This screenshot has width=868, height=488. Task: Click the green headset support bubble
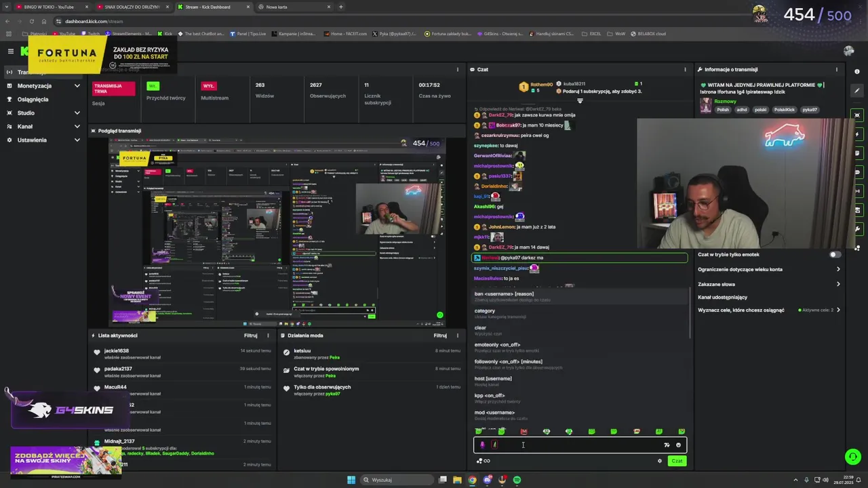click(x=853, y=457)
